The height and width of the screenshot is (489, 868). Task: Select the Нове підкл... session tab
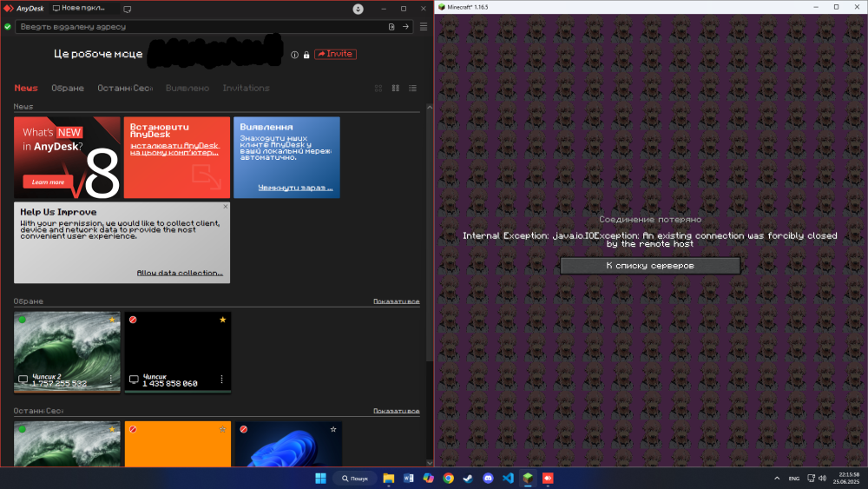click(79, 9)
